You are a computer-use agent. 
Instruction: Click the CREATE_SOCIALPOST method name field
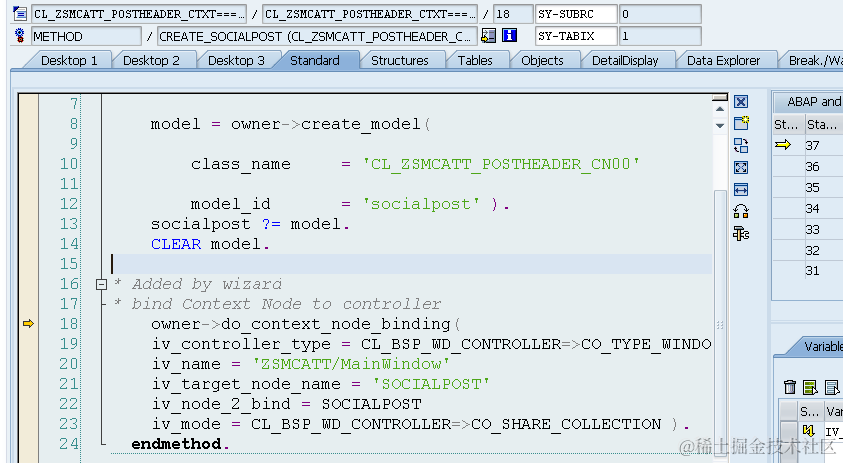point(317,37)
